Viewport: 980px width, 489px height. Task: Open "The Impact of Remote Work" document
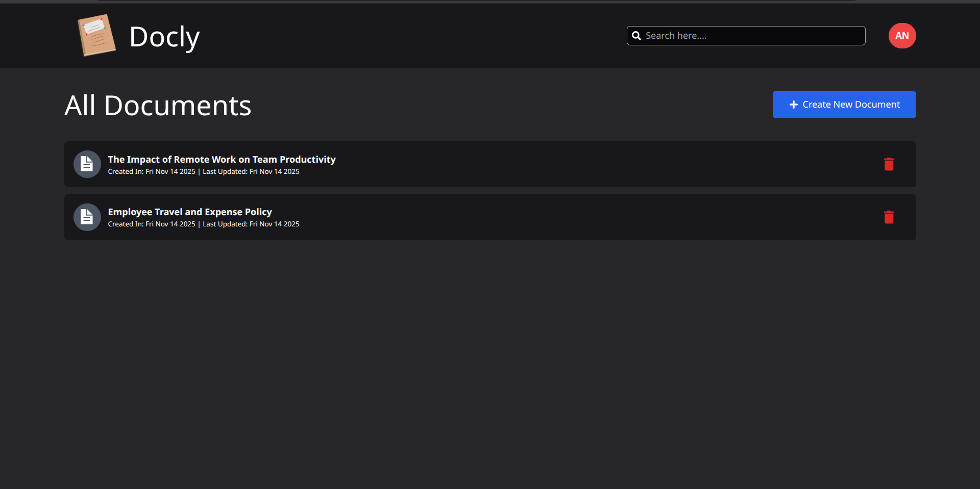pyautogui.click(x=222, y=160)
